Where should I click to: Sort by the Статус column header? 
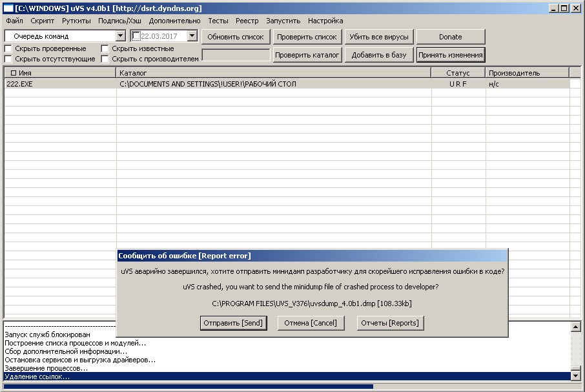[458, 73]
